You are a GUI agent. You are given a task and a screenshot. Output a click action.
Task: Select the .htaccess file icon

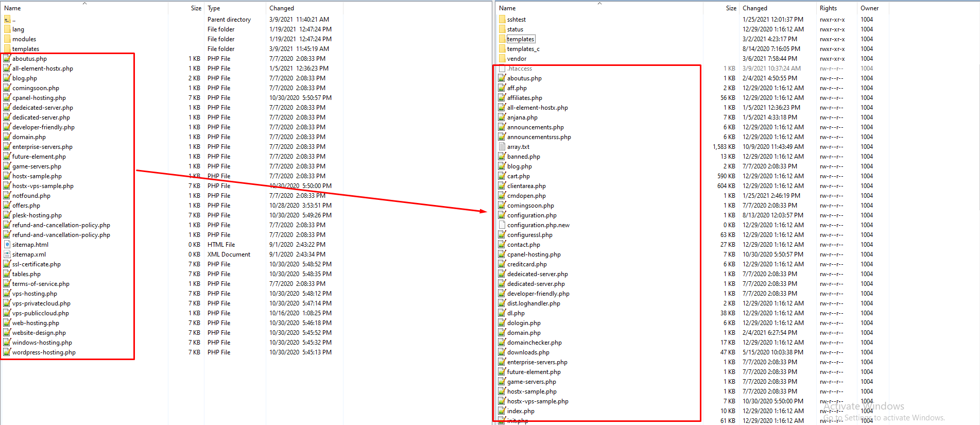502,69
